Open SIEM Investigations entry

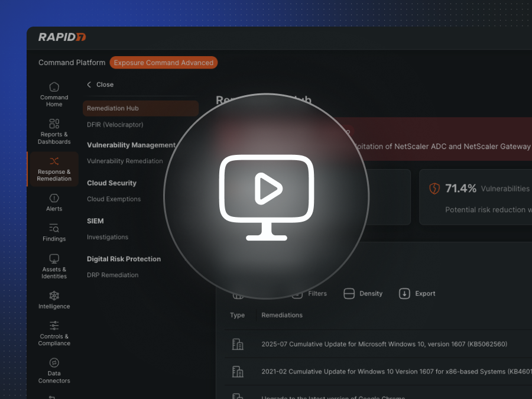click(x=108, y=237)
